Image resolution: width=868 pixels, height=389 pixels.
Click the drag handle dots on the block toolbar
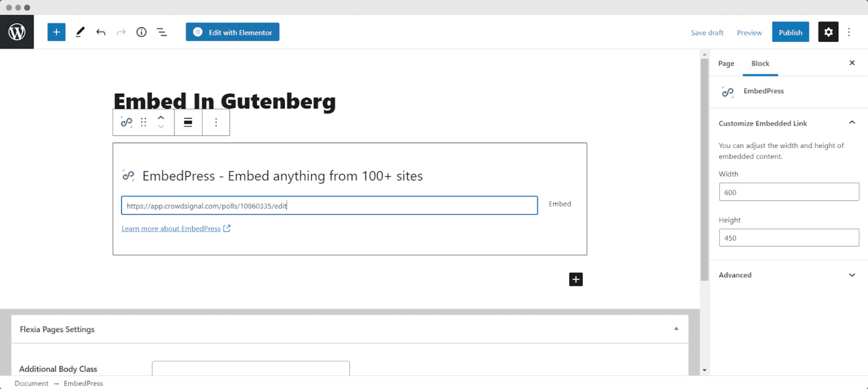coord(143,122)
